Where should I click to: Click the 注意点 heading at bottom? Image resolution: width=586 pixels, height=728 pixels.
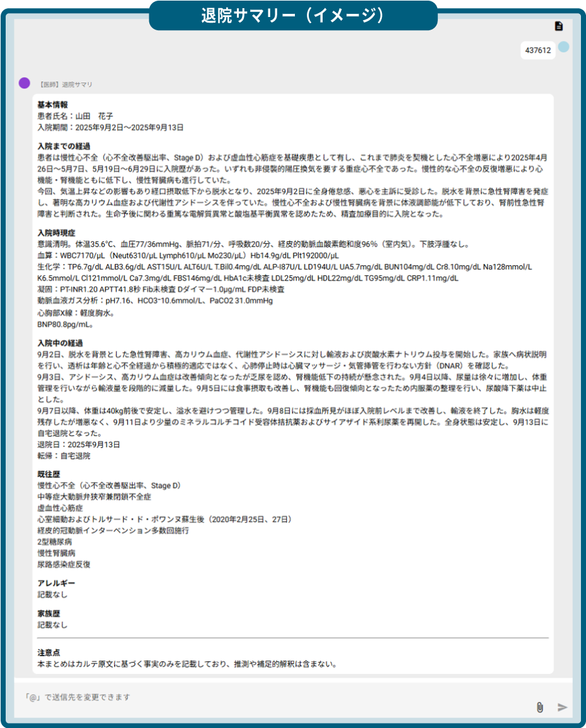click(49, 652)
